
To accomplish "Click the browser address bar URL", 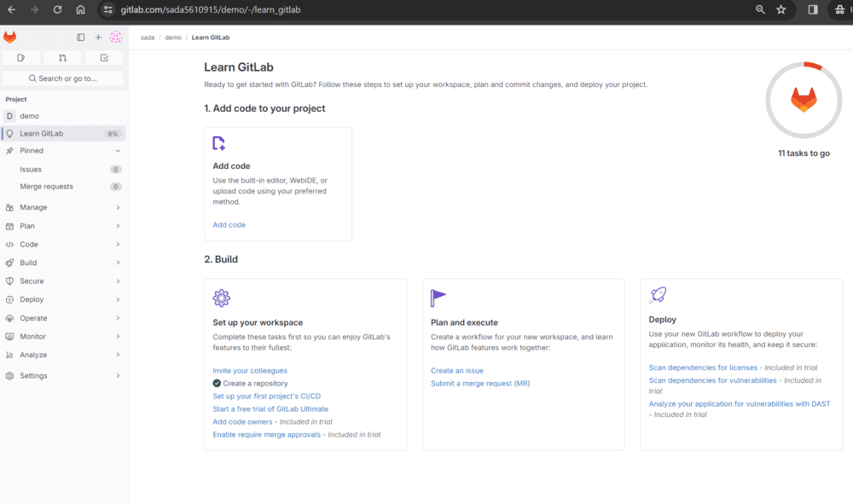I will 211,9.
